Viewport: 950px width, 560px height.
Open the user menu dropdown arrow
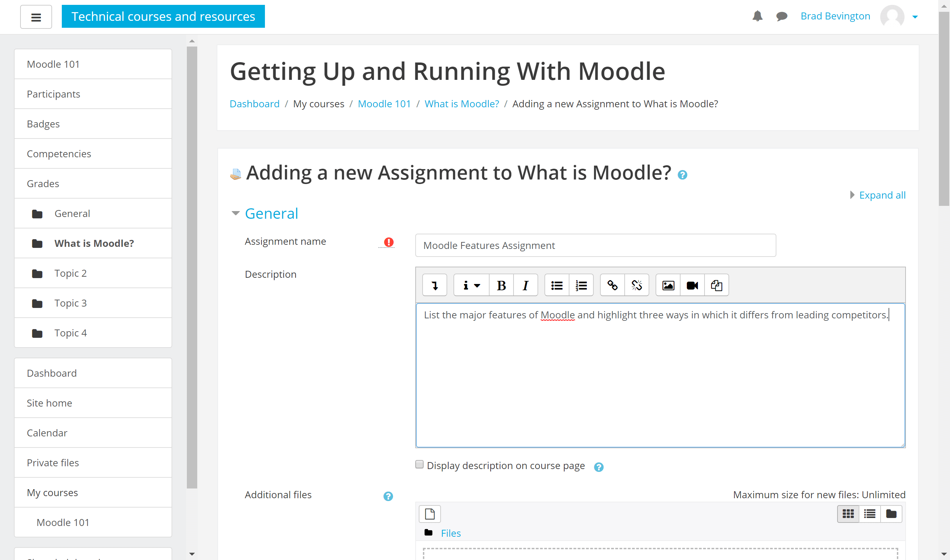(x=915, y=17)
